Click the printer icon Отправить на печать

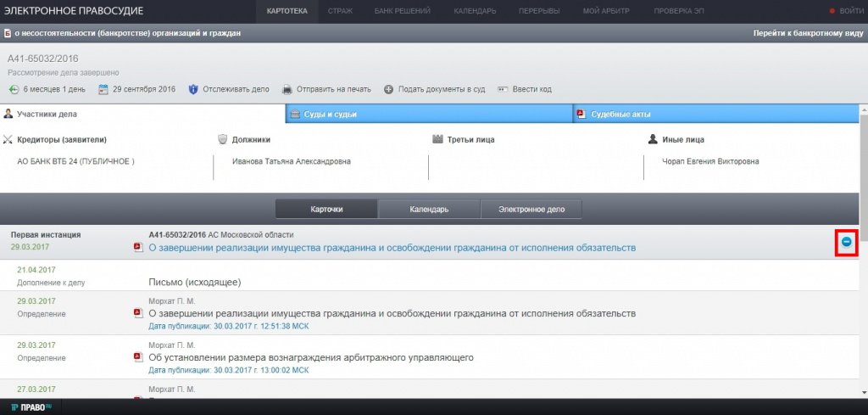(x=287, y=89)
